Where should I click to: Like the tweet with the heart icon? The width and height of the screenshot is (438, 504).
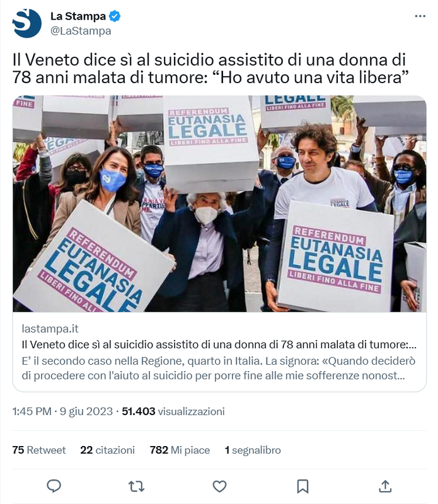pos(220,486)
